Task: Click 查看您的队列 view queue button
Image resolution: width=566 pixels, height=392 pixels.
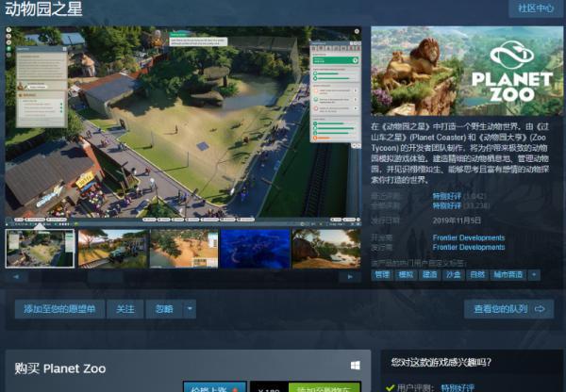Action: point(509,309)
